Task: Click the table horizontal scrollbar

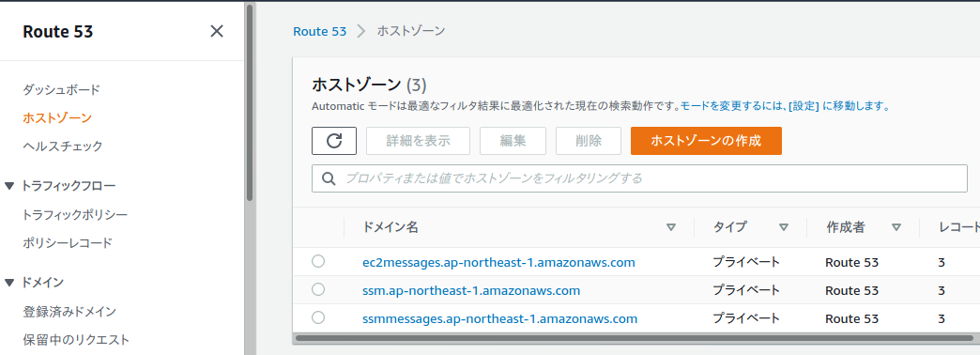Action: [635, 338]
